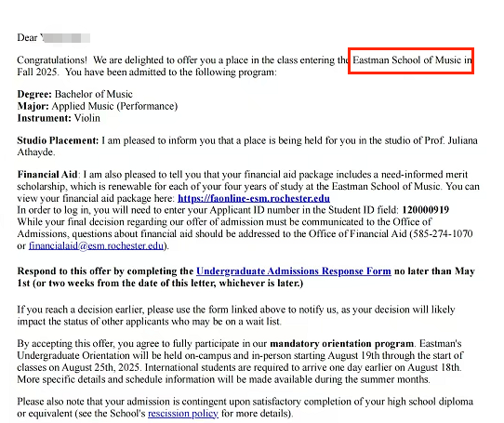The width and height of the screenshot is (504, 423).
Task: Open the Undergraduate Admissions Response Form link
Action: click(294, 271)
